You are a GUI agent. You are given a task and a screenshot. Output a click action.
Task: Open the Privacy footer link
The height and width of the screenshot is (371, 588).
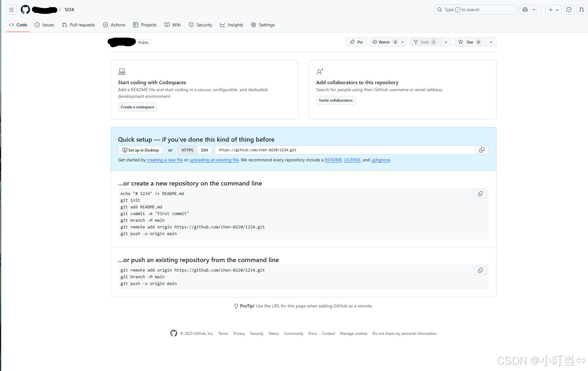tap(239, 334)
